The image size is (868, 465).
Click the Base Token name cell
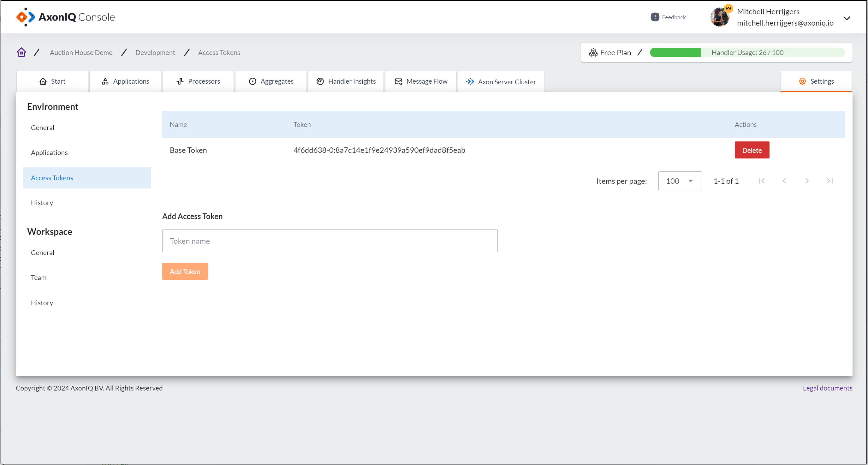tap(188, 150)
